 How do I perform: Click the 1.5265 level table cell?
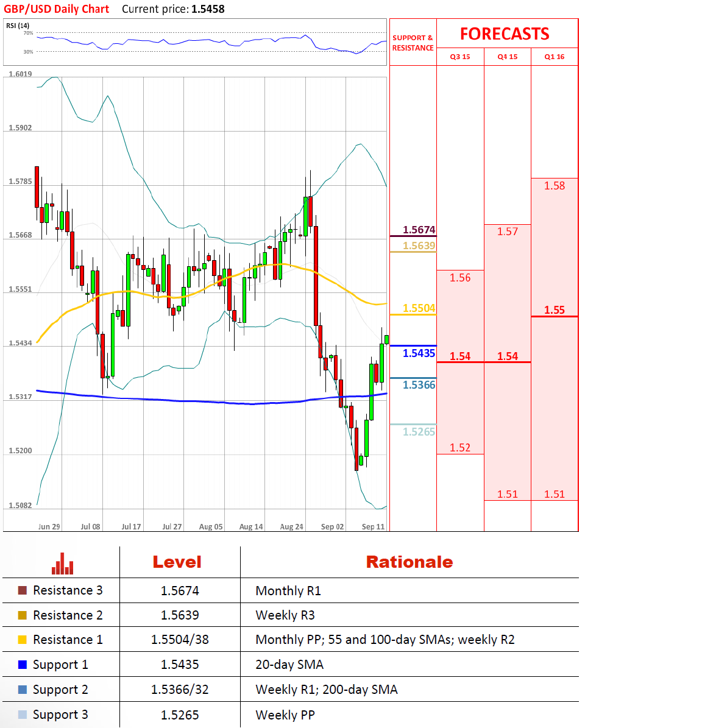coord(180,715)
